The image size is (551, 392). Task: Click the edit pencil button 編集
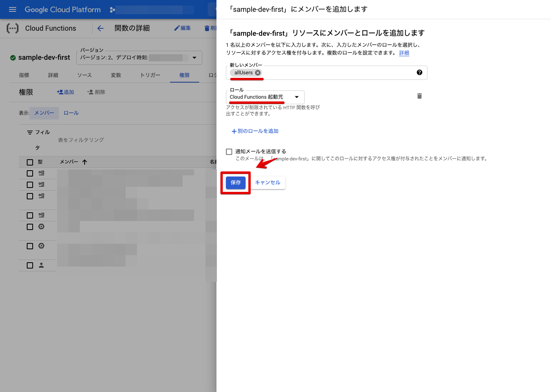pos(183,28)
